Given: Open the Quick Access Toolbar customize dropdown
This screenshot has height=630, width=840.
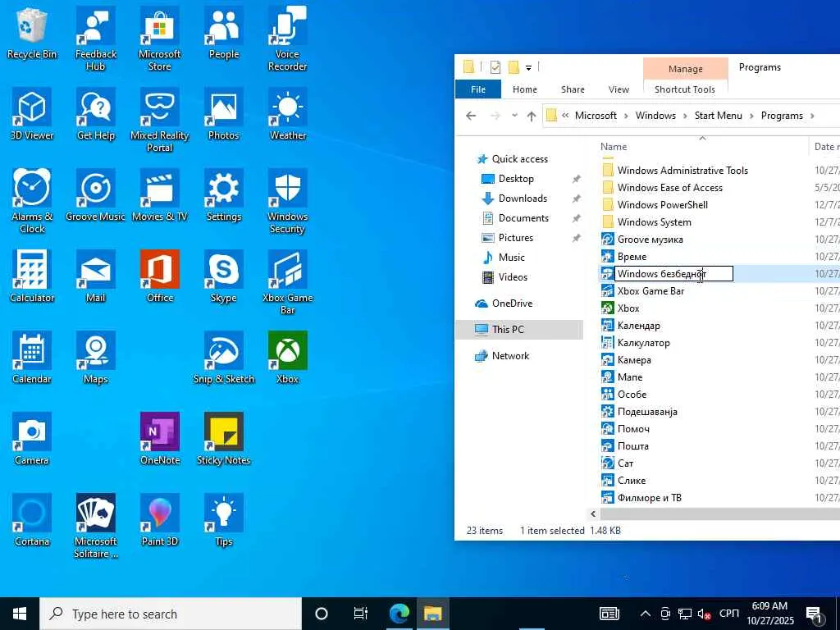Looking at the screenshot, I should point(528,67).
